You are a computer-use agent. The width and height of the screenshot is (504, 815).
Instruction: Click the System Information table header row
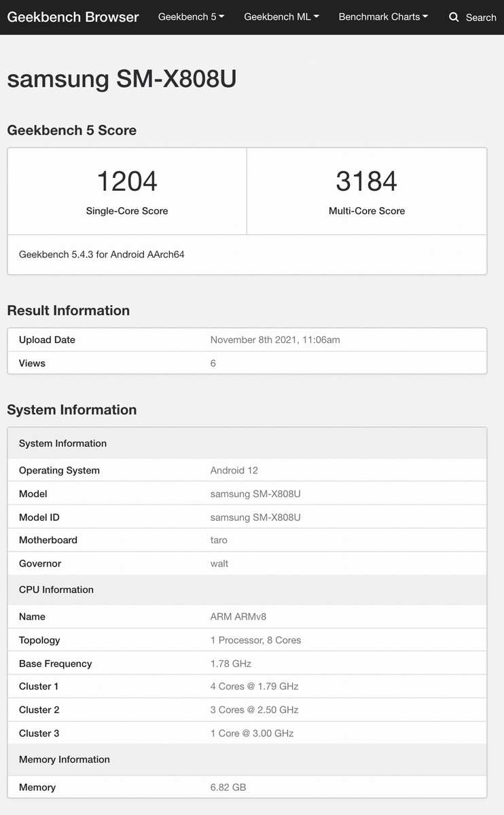[247, 443]
